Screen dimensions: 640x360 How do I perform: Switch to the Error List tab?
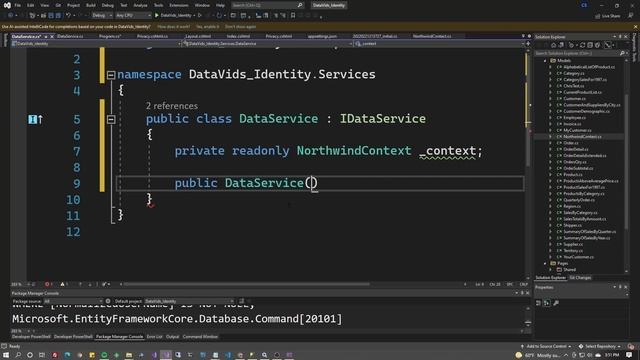154,337
